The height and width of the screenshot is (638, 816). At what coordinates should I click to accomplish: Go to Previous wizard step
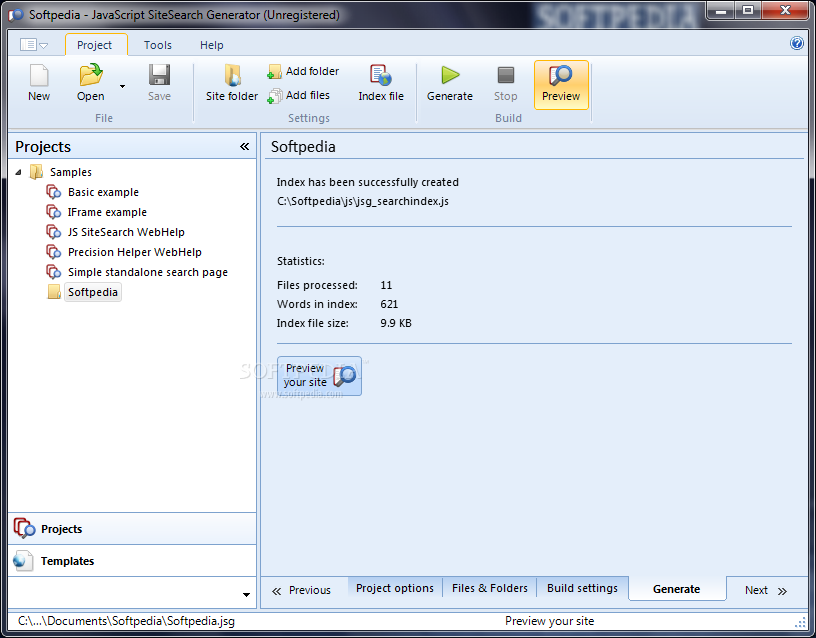pyautogui.click(x=301, y=590)
